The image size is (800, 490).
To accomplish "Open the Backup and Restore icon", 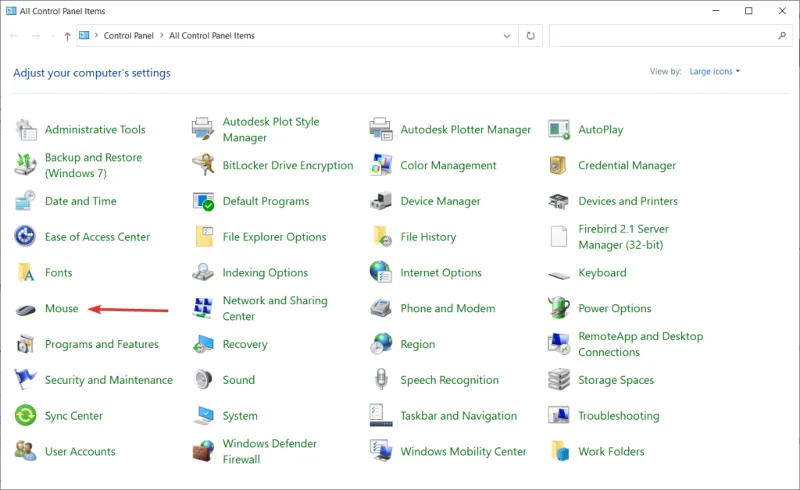I will point(26,165).
